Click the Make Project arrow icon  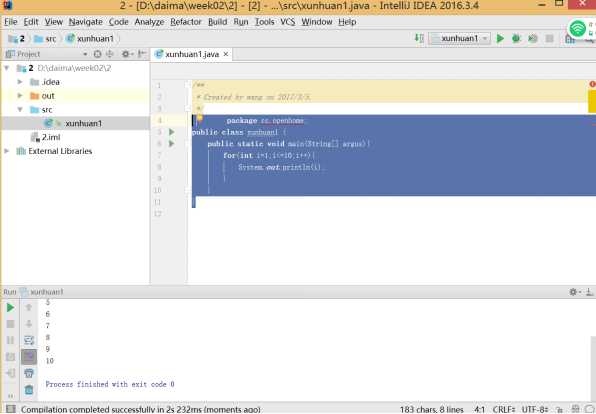[418, 38]
